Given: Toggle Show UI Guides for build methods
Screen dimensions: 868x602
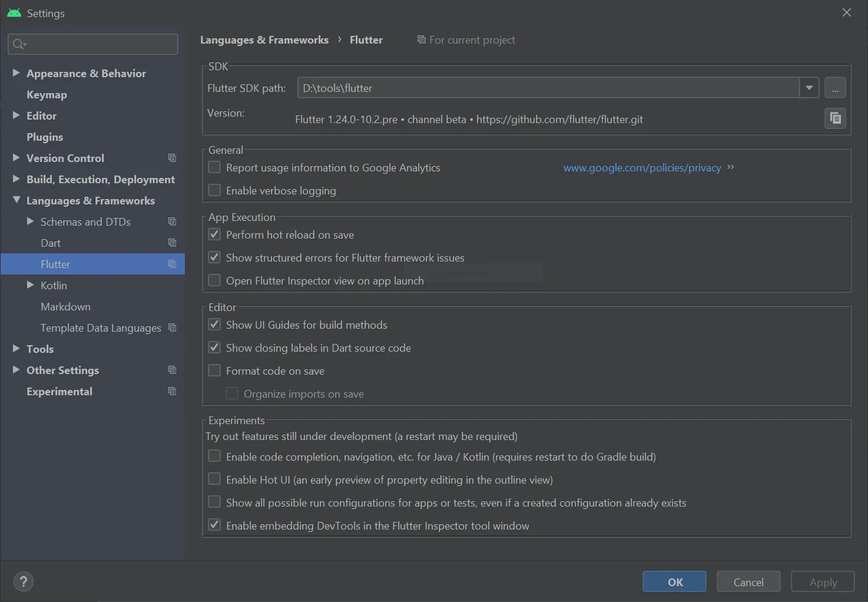Looking at the screenshot, I should 214,325.
